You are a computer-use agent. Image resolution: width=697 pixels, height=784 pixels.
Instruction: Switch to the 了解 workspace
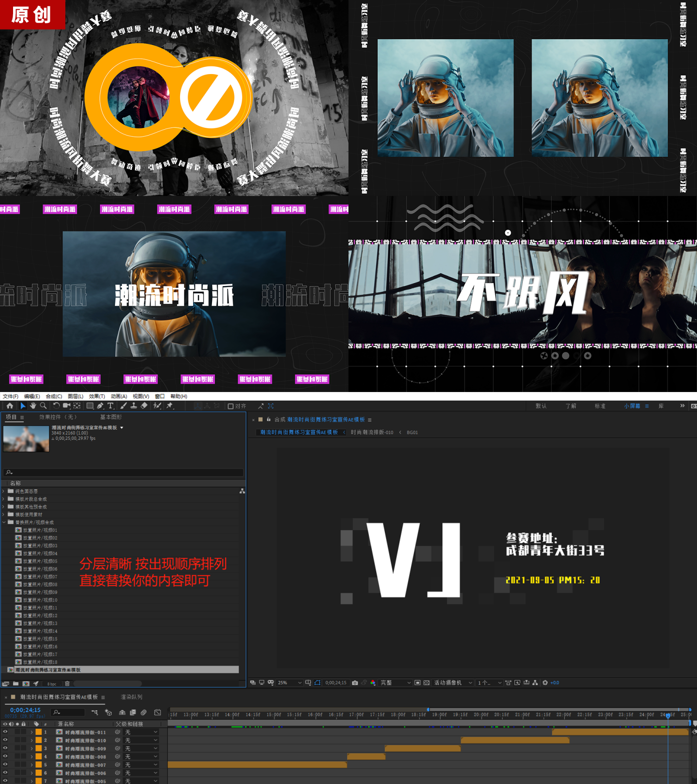[x=571, y=406]
